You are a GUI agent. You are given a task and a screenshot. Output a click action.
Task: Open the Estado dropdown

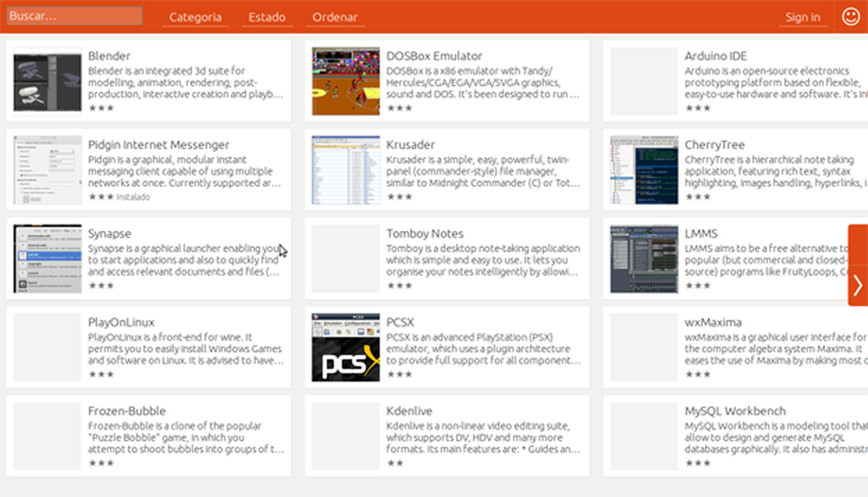point(267,16)
